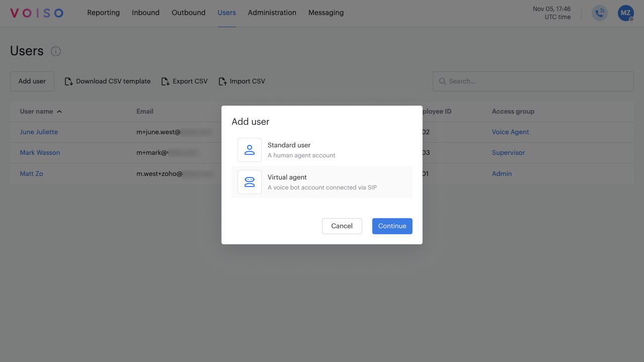Open the MZ profile avatar menu

(x=625, y=13)
